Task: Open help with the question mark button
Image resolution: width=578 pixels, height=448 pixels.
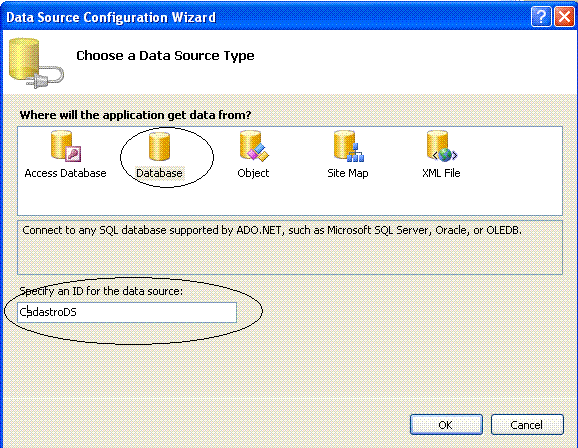Action: (x=541, y=17)
